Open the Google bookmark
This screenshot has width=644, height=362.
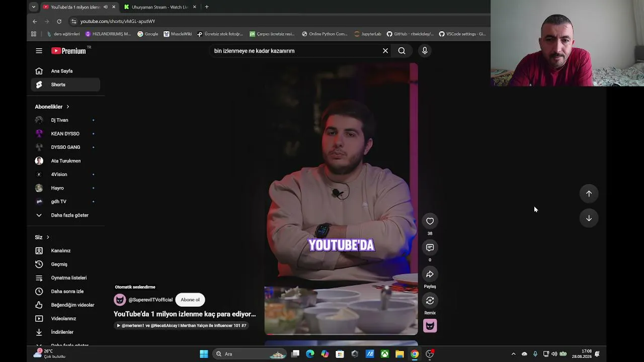pyautogui.click(x=148, y=34)
